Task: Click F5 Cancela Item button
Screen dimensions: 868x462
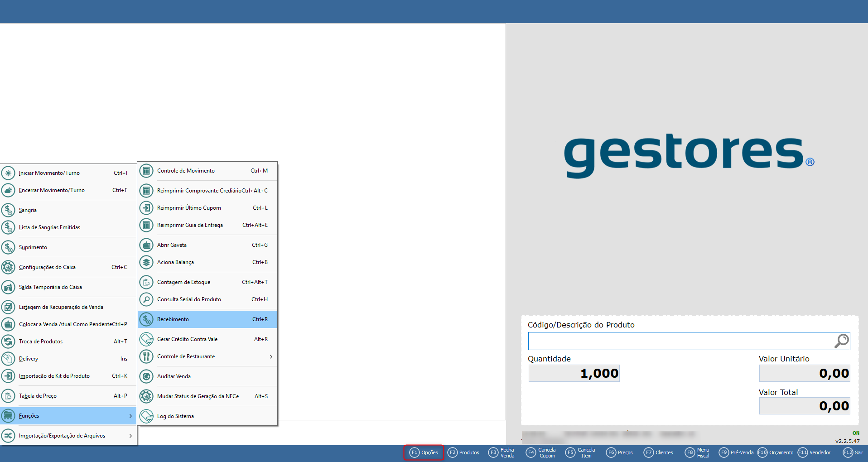Action: [580, 452]
